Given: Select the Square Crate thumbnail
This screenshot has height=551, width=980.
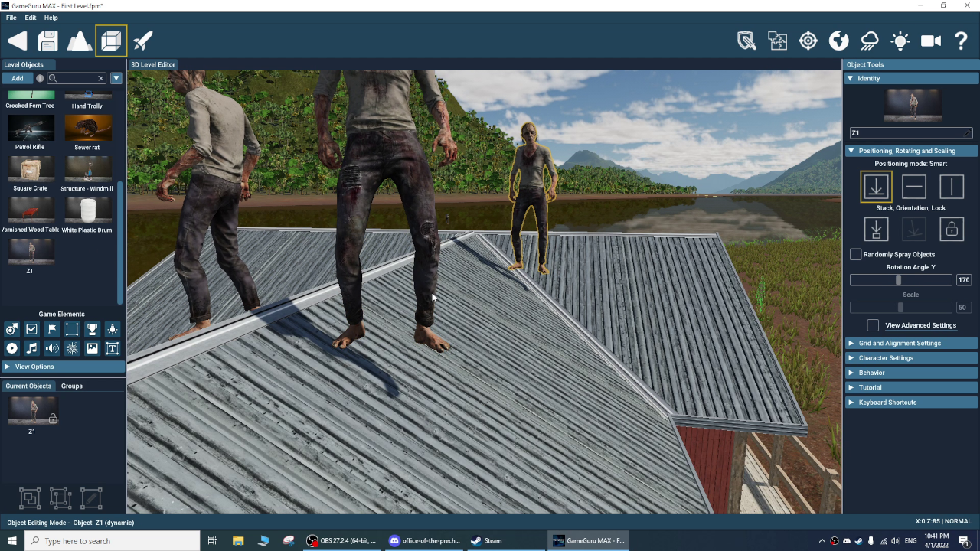Looking at the screenshot, I should 31,169.
